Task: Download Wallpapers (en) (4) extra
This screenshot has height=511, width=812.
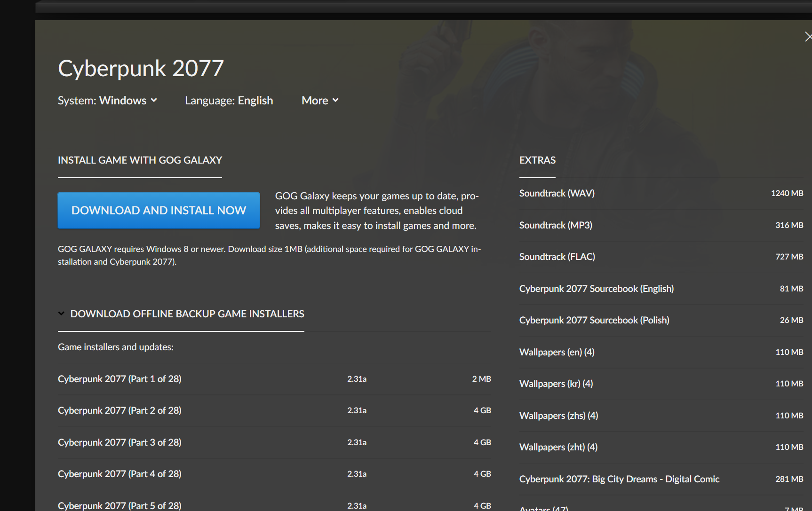Action: click(x=661, y=352)
